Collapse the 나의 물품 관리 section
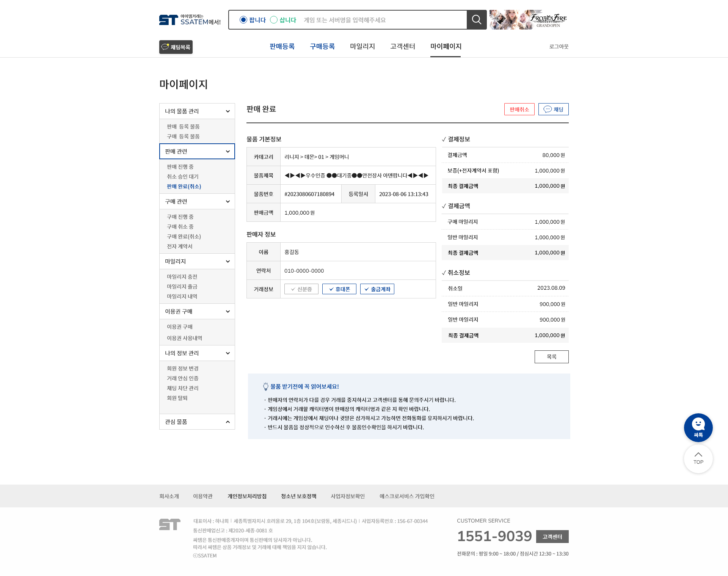This screenshot has width=728, height=576. click(197, 111)
